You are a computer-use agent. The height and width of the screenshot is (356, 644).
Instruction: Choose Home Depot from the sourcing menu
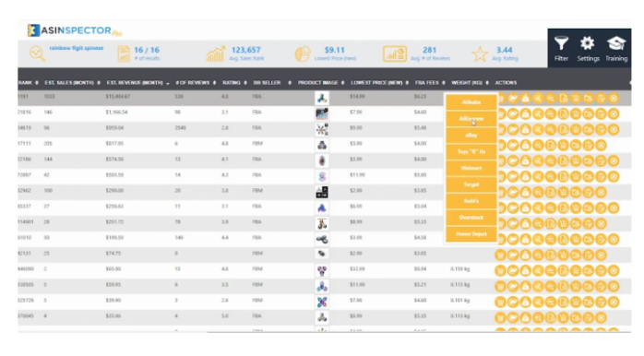[471, 233]
